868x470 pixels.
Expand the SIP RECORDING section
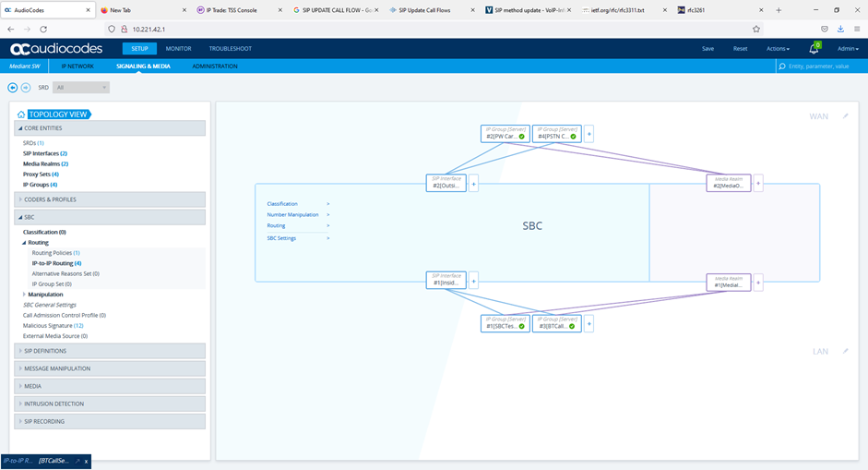tap(110, 422)
